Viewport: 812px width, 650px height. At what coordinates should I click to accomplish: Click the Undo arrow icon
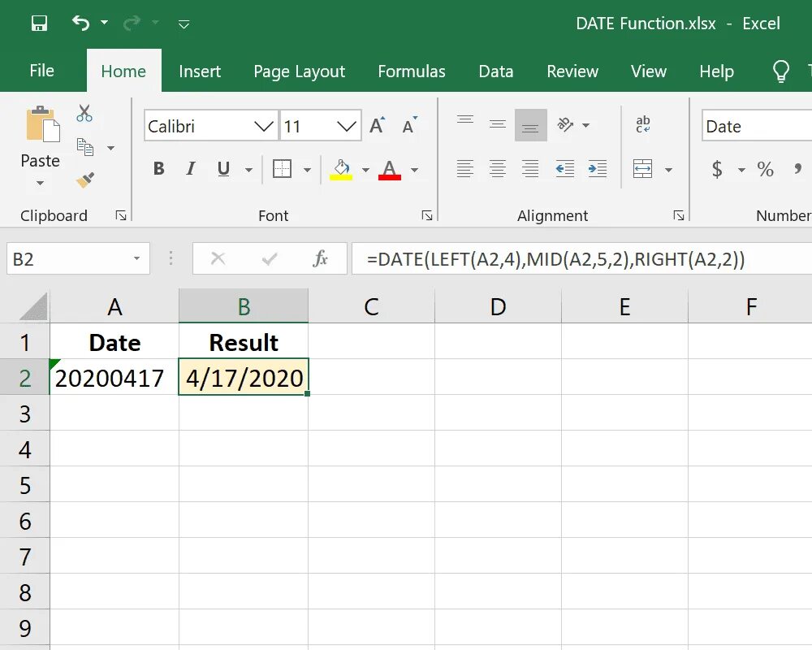80,23
